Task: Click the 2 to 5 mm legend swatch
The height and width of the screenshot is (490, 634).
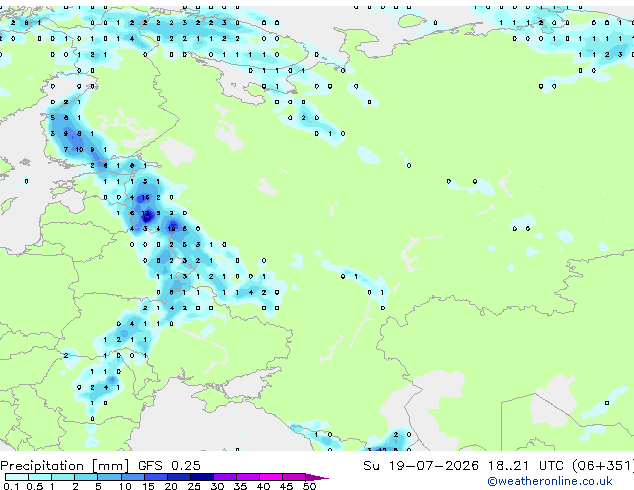Action: (x=86, y=477)
